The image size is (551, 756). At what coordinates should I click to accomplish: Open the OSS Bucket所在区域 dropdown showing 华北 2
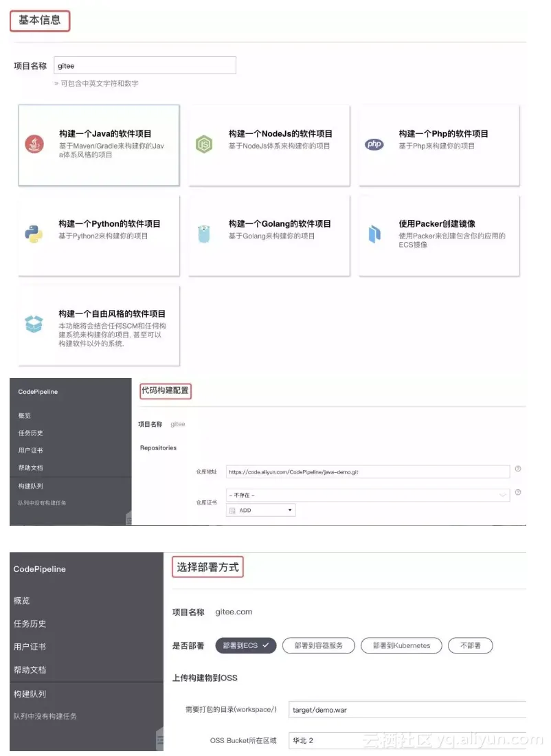(x=407, y=740)
